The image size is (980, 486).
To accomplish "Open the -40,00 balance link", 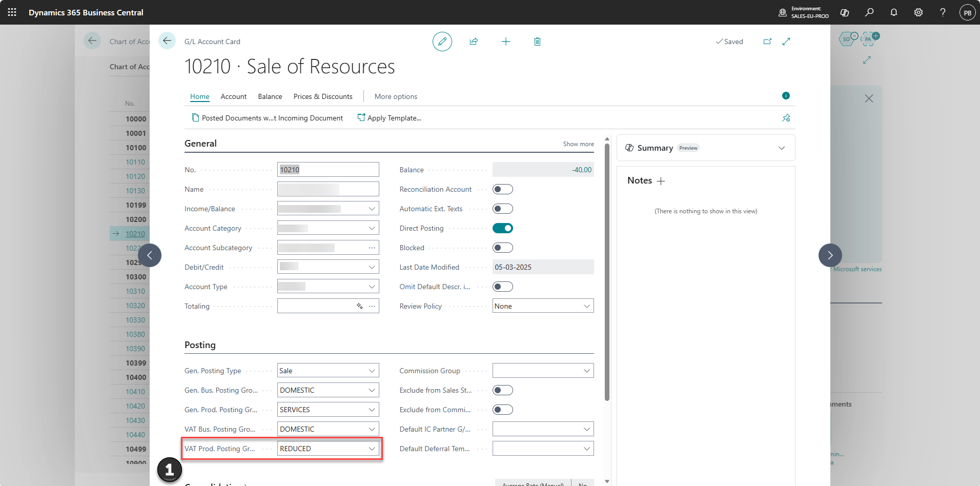I will (582, 170).
